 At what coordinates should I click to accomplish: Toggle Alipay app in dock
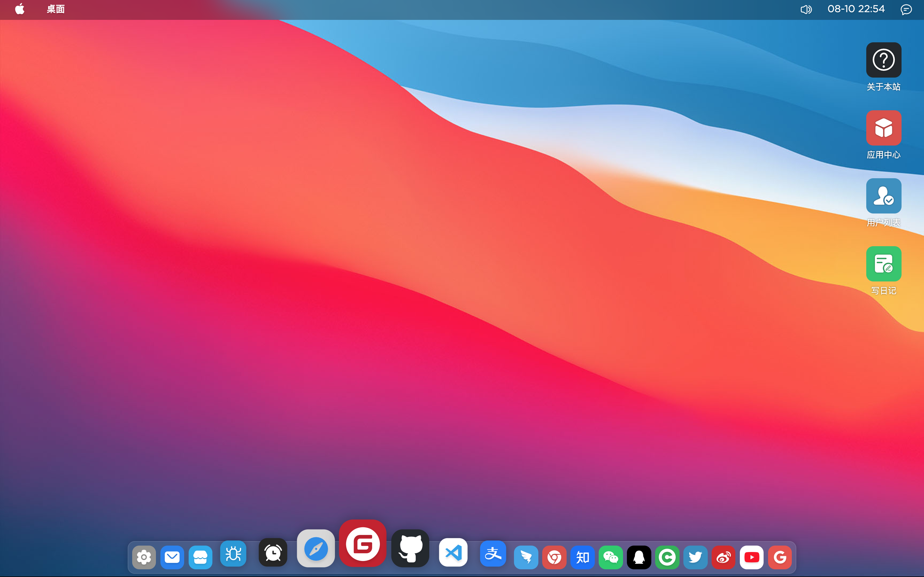tap(493, 557)
